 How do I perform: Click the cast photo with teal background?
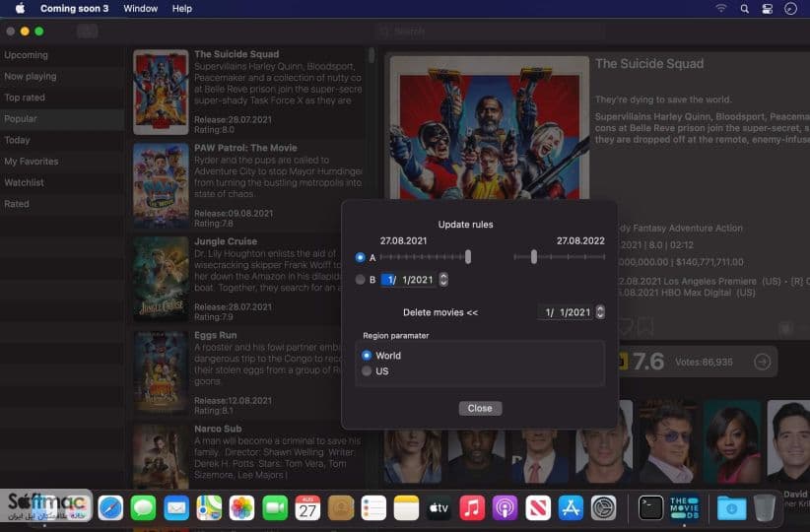[732, 441]
